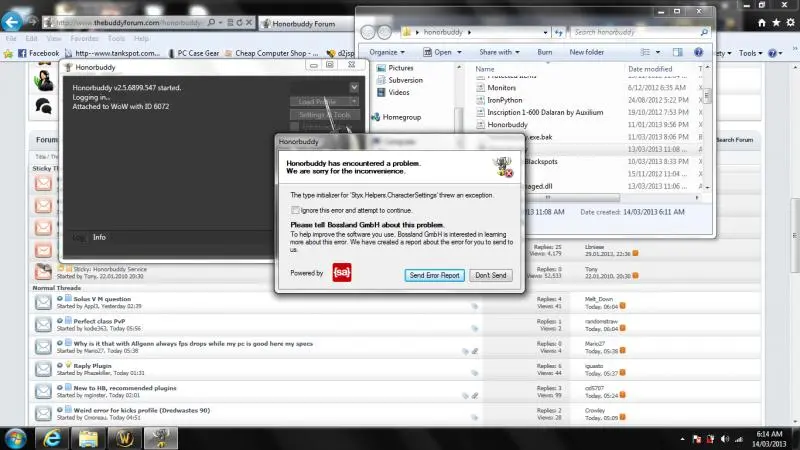The height and width of the screenshot is (450, 800).
Task: Click the Search honorbuddy box
Action: tap(641, 32)
